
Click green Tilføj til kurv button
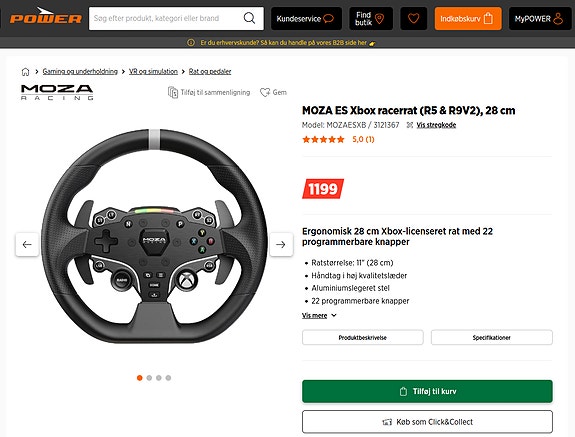click(x=427, y=392)
